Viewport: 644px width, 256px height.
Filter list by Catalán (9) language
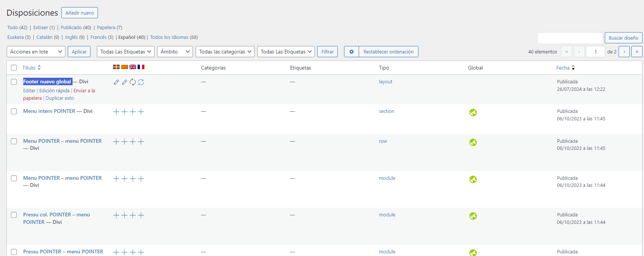coord(47,37)
